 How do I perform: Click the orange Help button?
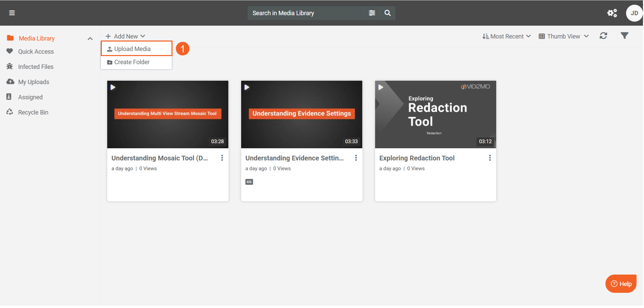[x=621, y=284]
